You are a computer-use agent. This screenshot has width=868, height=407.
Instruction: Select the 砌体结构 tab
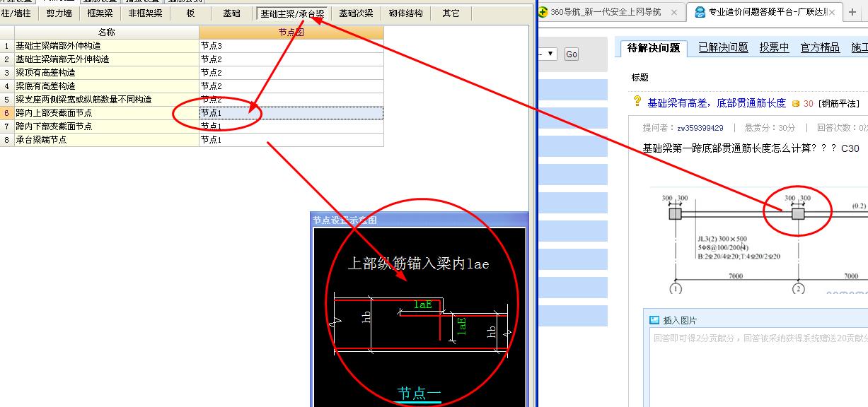tap(405, 13)
